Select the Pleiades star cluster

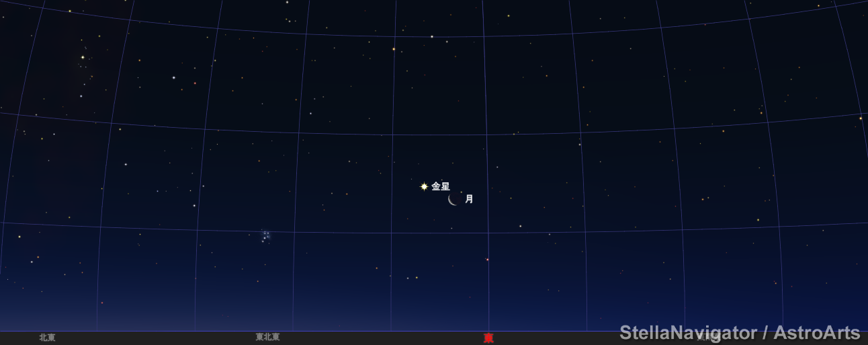tap(265, 235)
